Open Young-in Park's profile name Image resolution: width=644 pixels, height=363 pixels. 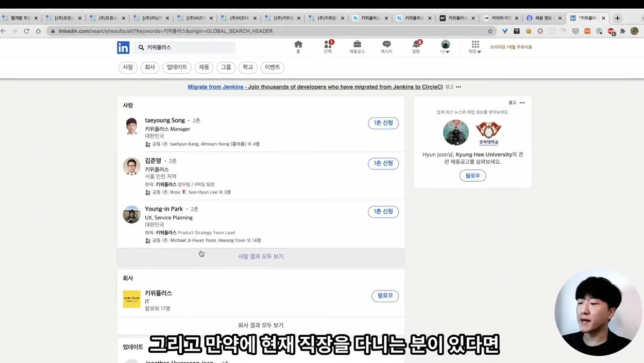click(x=164, y=209)
